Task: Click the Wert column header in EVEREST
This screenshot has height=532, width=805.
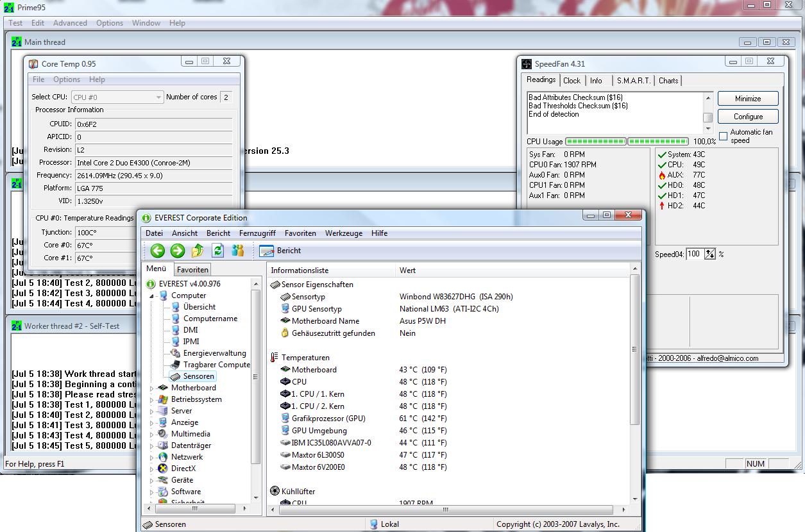Action: [513, 270]
